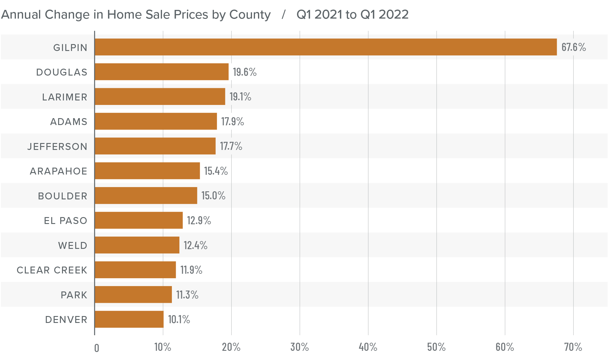Click the Larimer county orange bar
Screen dimensions: 609x364
coord(160,97)
